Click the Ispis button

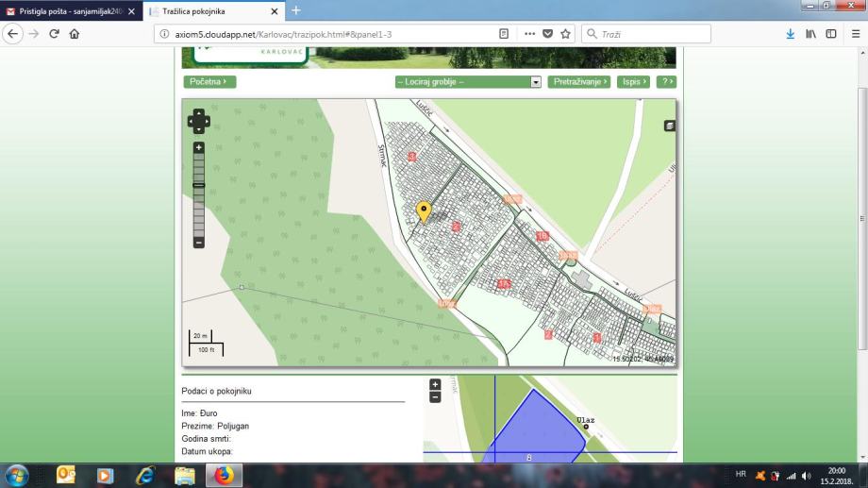pyautogui.click(x=633, y=81)
